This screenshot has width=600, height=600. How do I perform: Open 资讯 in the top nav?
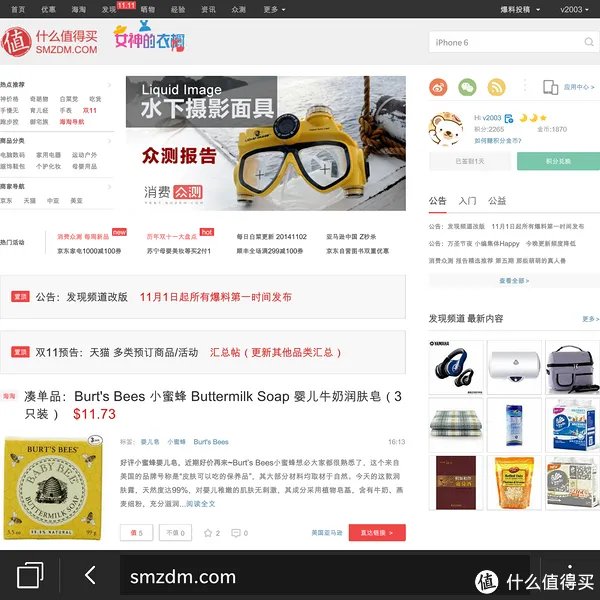[x=208, y=10]
